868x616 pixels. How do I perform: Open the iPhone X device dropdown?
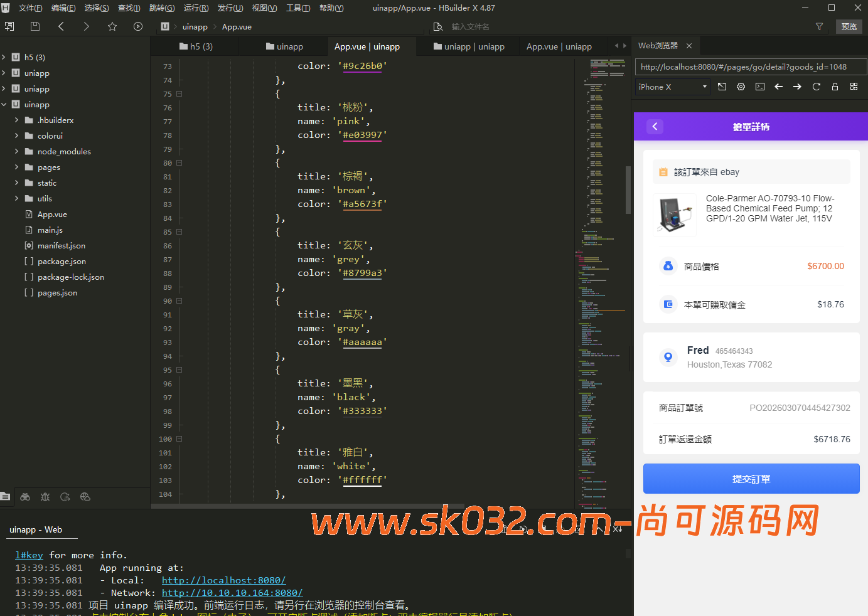672,87
